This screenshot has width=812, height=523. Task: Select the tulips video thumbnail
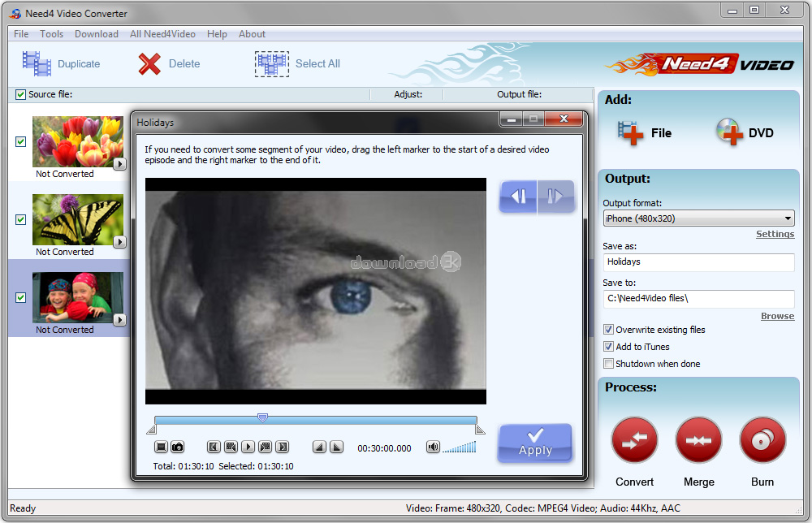point(78,141)
